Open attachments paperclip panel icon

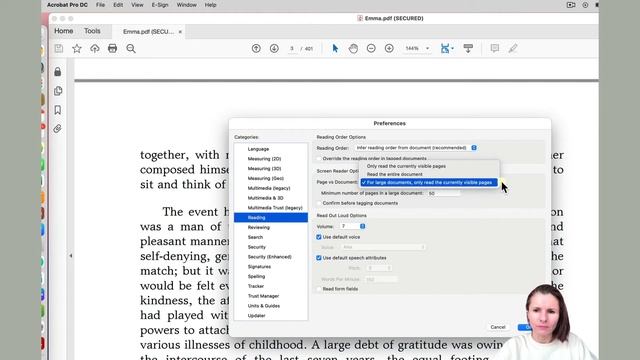coord(58,129)
